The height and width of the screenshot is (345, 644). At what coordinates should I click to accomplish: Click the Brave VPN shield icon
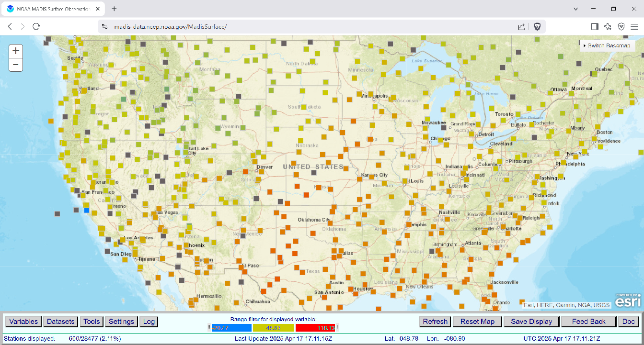pyautogui.click(x=621, y=27)
